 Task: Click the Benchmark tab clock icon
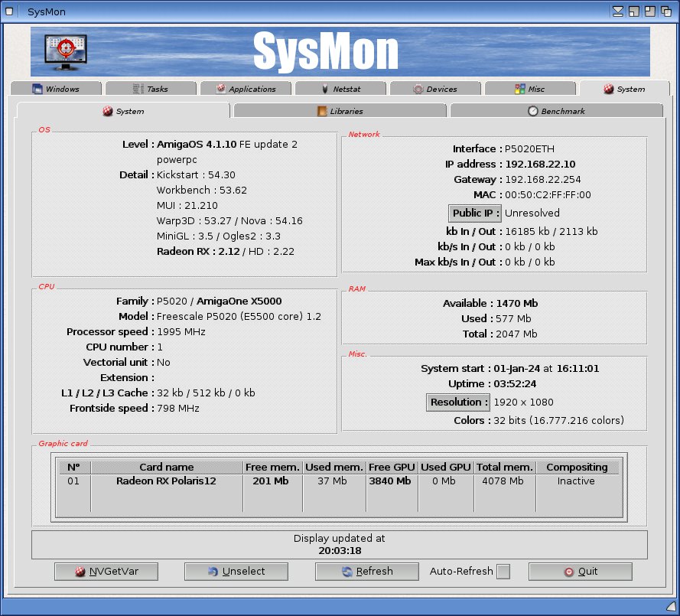coord(533,111)
